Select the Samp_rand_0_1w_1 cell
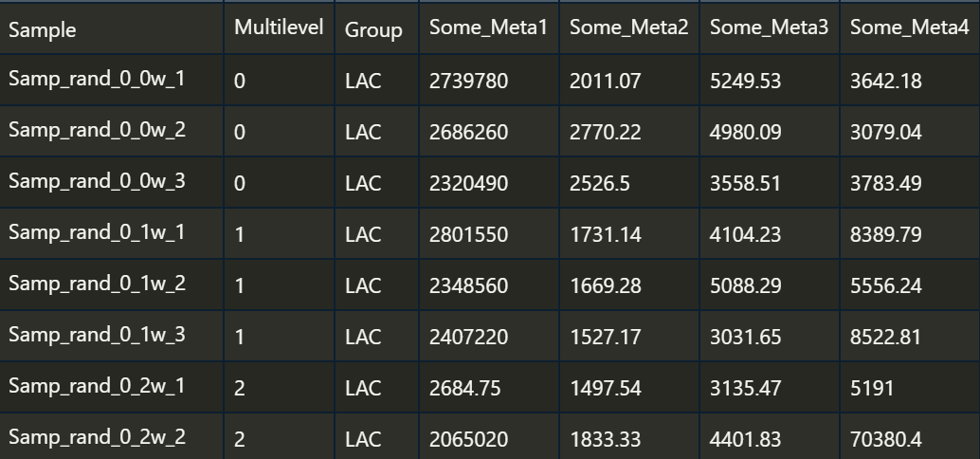 click(111, 234)
